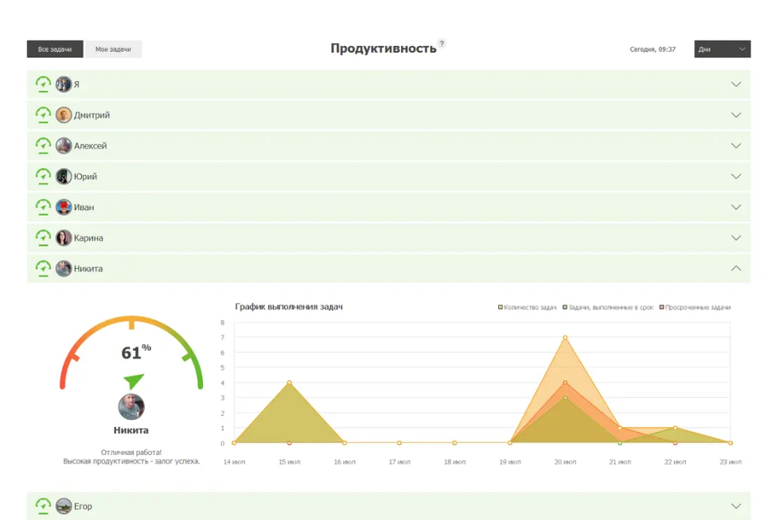Click Алексей's avatar icon
Screen dimensions: 764x532
point(64,146)
